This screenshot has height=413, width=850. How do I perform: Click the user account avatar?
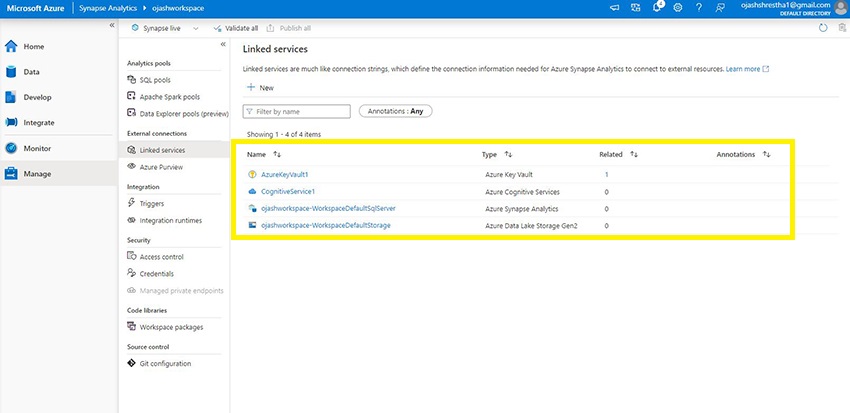coord(839,8)
